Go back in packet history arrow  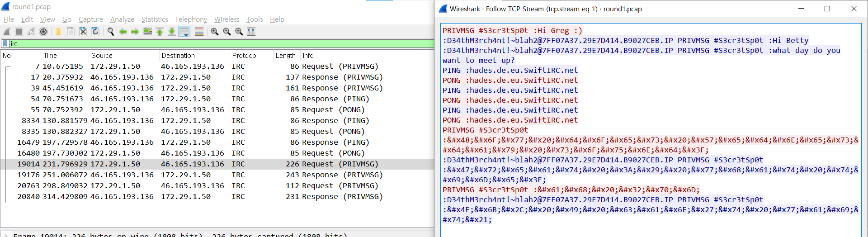[123, 32]
